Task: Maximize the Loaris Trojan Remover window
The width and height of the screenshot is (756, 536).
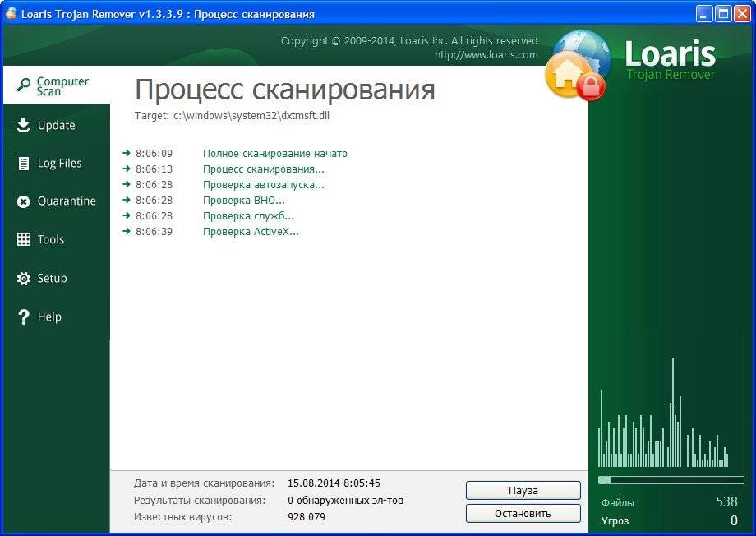Action: (723, 13)
